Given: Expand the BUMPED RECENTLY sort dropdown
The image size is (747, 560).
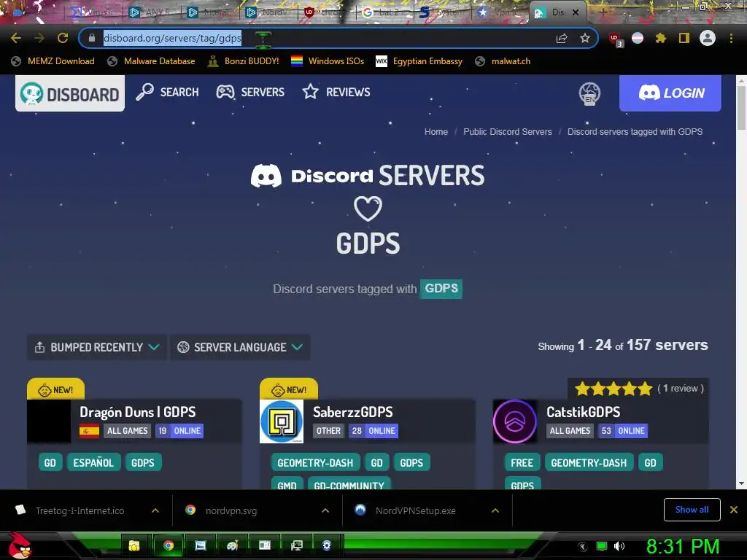Looking at the screenshot, I should tap(97, 347).
